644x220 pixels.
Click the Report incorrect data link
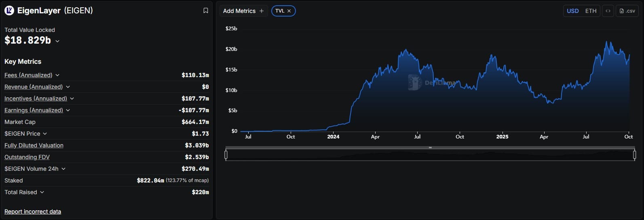(x=33, y=212)
